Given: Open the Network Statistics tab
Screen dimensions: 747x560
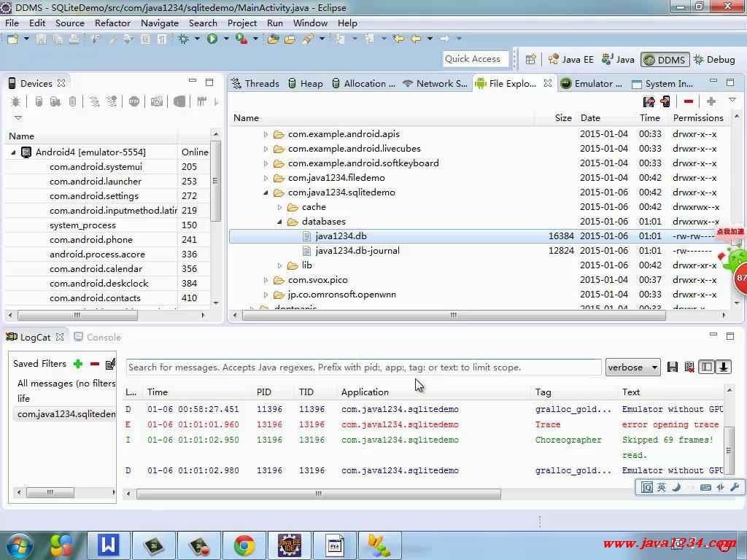Looking at the screenshot, I should pyautogui.click(x=435, y=83).
